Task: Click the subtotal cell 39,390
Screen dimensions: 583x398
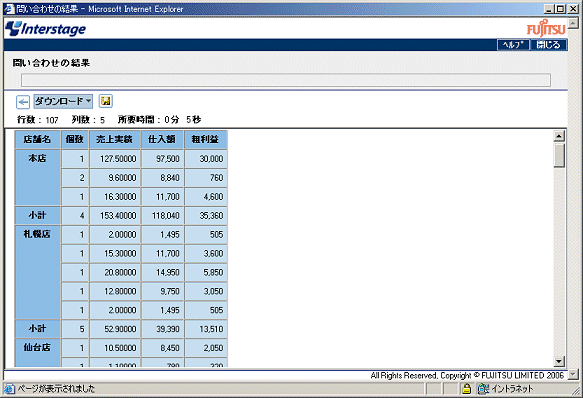Action: coord(162,329)
